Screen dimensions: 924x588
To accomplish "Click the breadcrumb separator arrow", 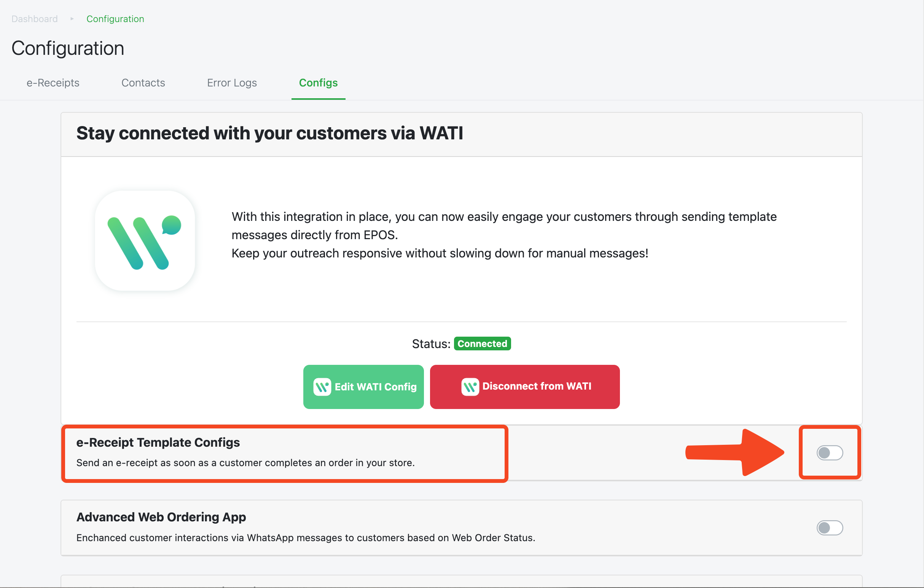I will [72, 18].
